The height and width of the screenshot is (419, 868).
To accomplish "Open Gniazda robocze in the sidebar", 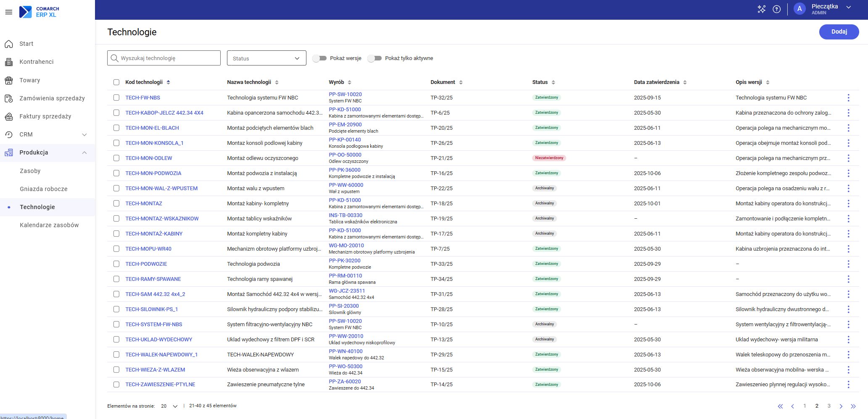I will [x=44, y=189].
